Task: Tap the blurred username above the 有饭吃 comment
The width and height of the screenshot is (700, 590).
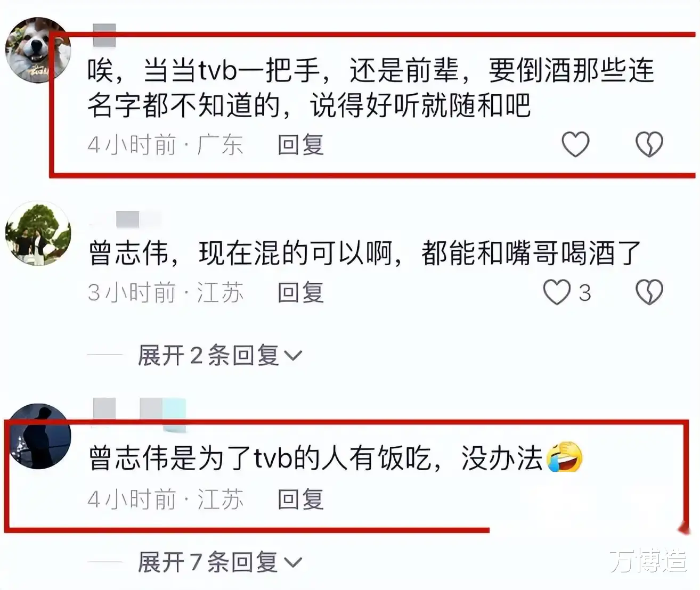Action: coord(140,414)
